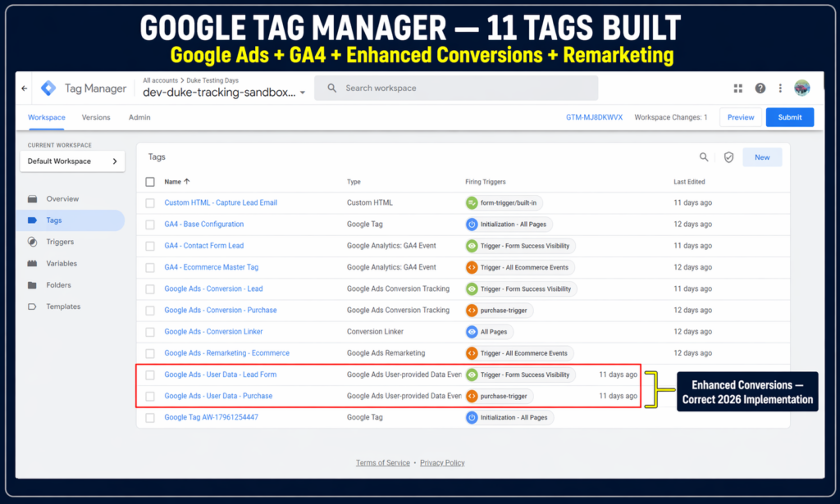Check the Google Ads - Conversion - Purchase checkbox
The width and height of the screenshot is (840, 504).
coord(150,311)
